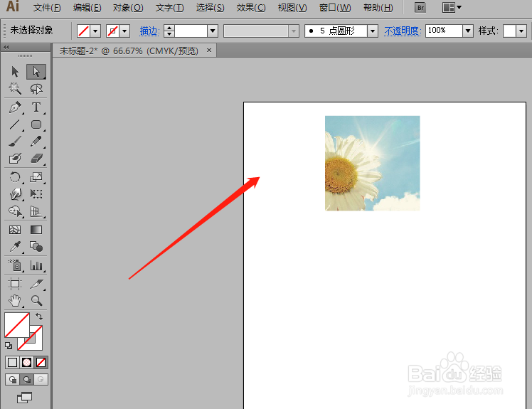Select the Direct Selection tool

pos(36,72)
